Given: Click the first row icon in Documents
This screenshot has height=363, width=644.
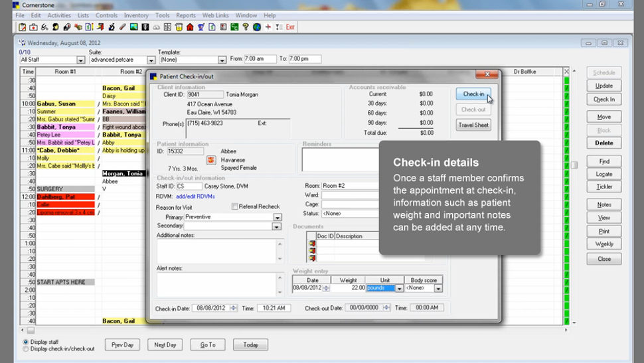Looking at the screenshot, I should coord(313,244).
